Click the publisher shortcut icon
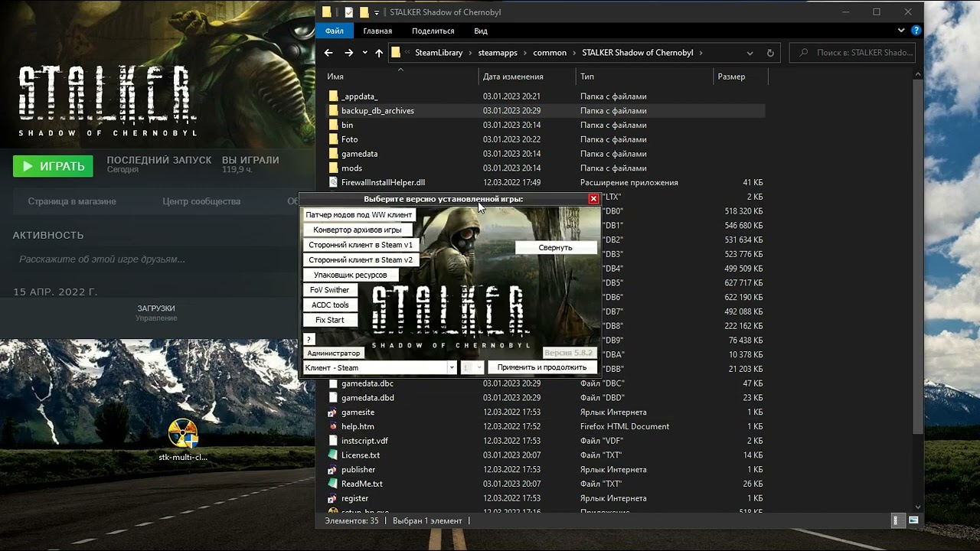980x551 pixels. point(333,470)
